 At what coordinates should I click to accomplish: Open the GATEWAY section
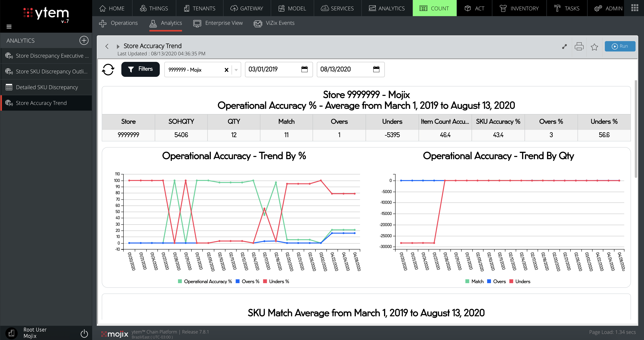coord(247,8)
